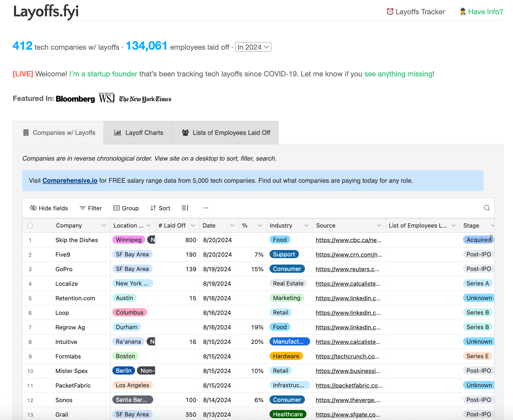Open the Filter menu

click(x=91, y=208)
